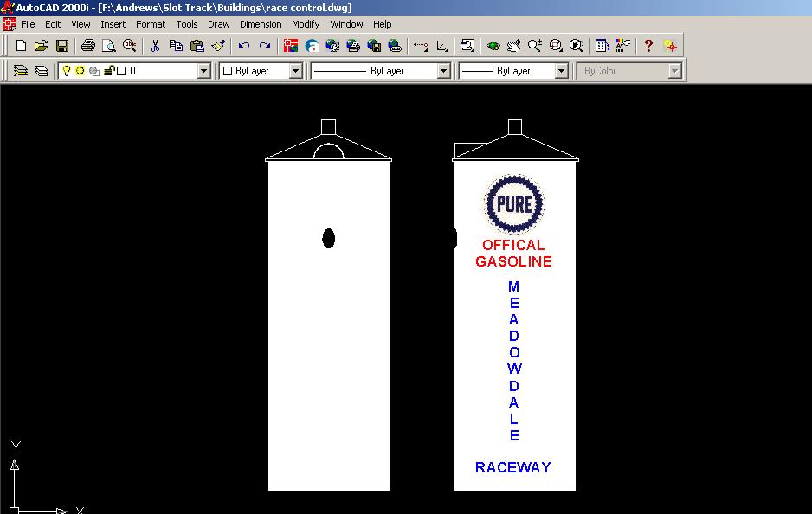Image resolution: width=812 pixels, height=514 pixels.
Task: Click the drawing document icon beside File
Action: click(10, 24)
